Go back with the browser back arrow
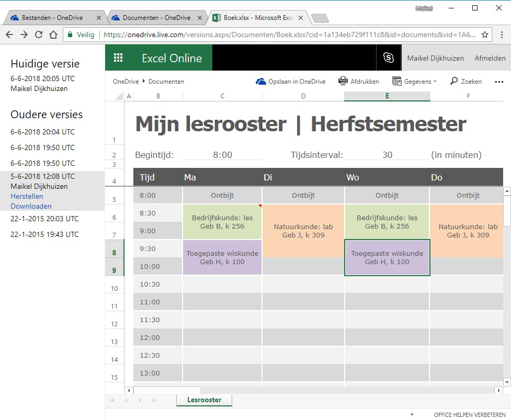The image size is (511, 420). click(9, 35)
